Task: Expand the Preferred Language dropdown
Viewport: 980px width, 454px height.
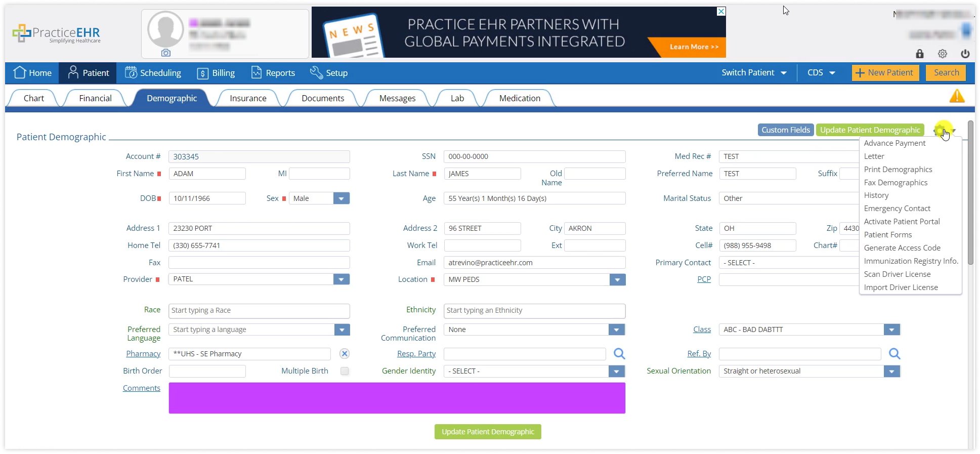Action: click(x=342, y=329)
